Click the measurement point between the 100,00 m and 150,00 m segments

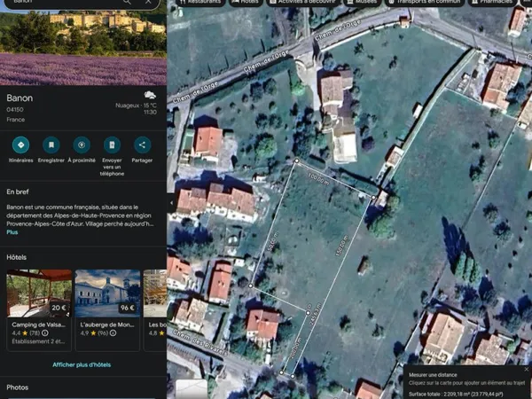[x=373, y=197]
